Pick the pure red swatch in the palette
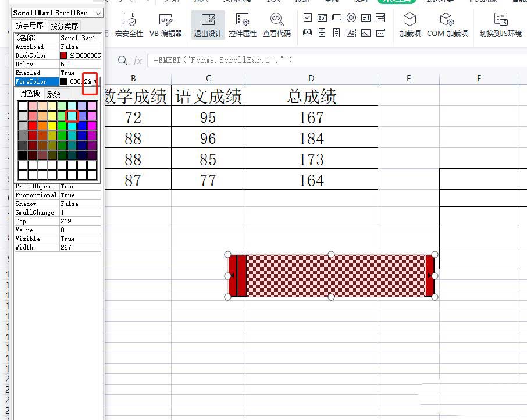Screen dimensions: 527x420 click(32, 126)
